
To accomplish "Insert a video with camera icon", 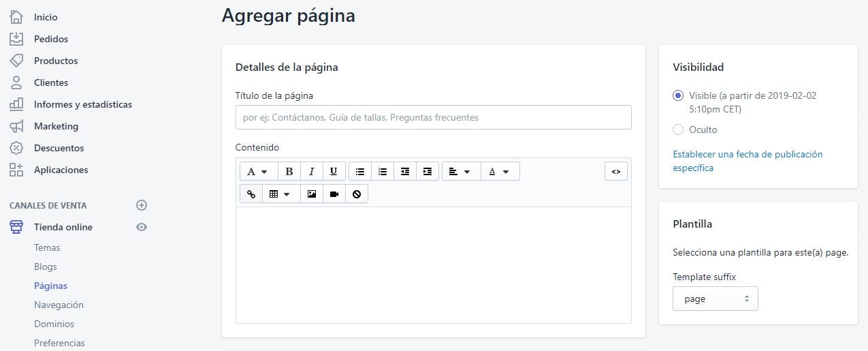I will [x=334, y=194].
